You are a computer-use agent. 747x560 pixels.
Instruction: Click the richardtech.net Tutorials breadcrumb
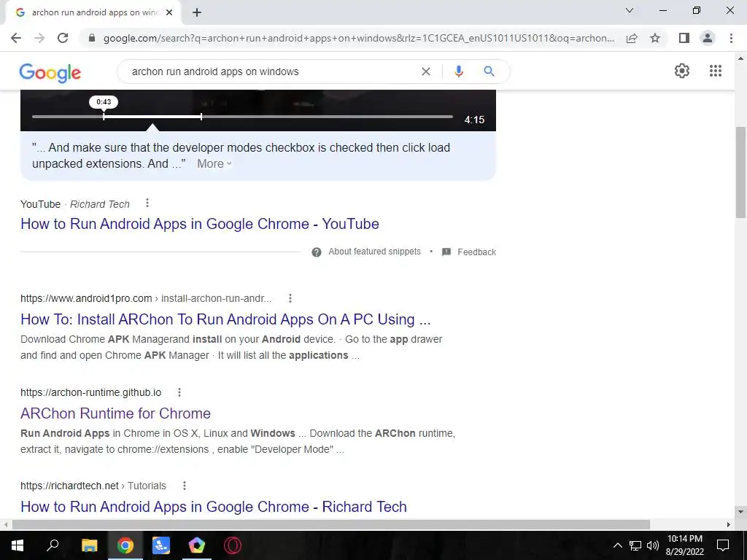click(x=93, y=486)
